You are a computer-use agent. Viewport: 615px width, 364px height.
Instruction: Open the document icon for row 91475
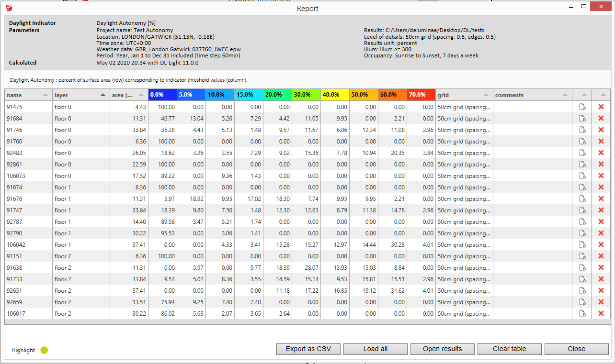(x=582, y=107)
